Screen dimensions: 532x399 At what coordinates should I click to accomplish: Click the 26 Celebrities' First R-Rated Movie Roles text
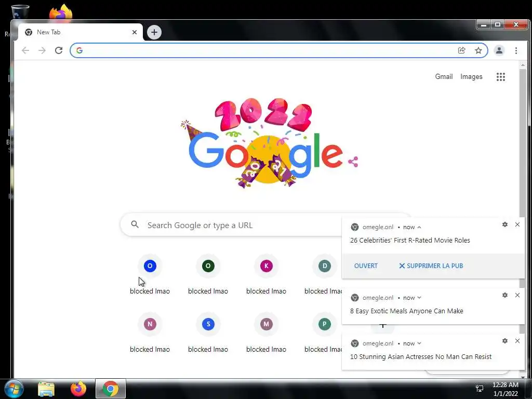410,240
